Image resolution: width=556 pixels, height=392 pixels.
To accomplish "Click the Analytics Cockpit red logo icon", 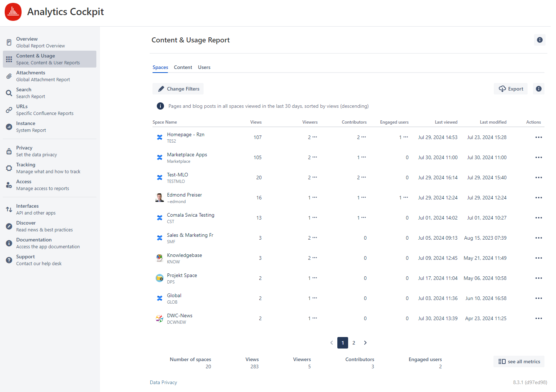I will pos(13,12).
